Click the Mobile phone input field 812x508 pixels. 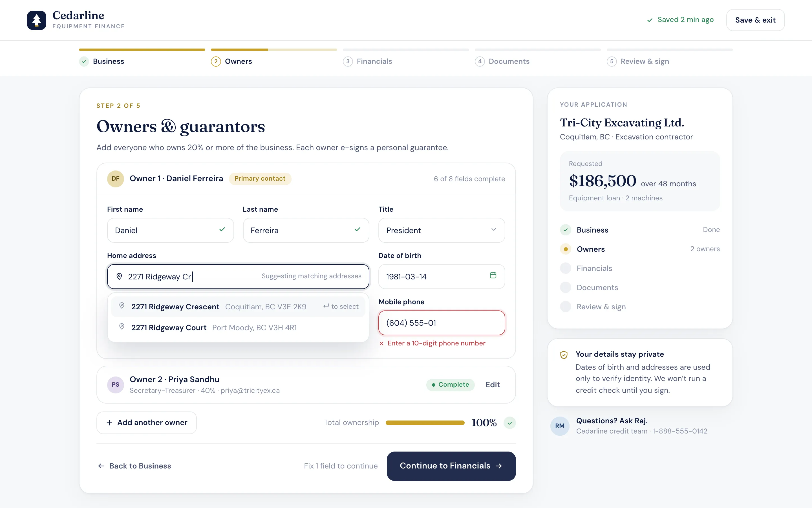tap(442, 323)
